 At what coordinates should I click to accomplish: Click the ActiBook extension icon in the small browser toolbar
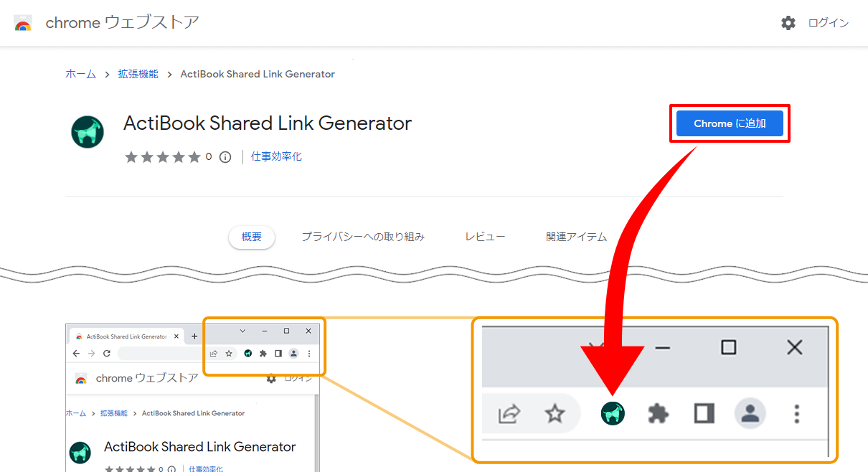247,354
